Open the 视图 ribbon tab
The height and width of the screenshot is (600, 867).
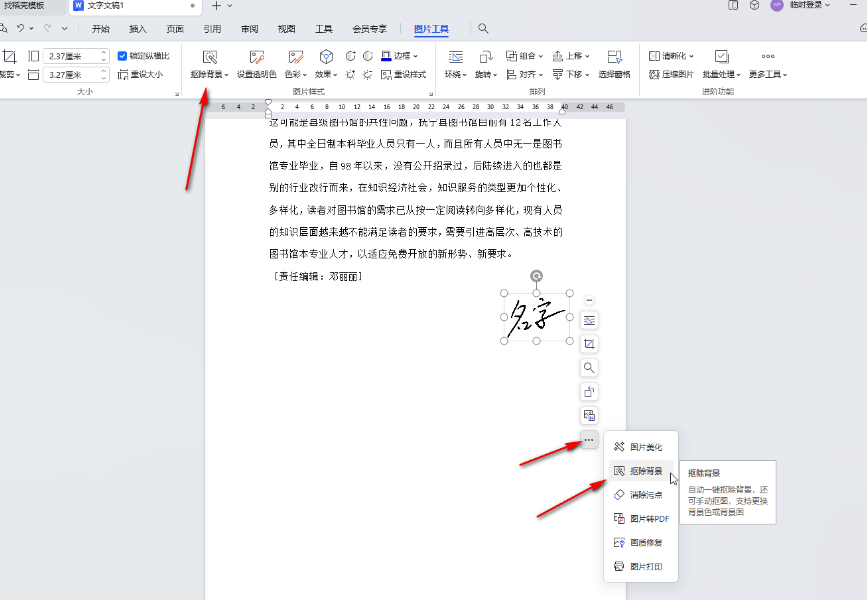pos(286,29)
